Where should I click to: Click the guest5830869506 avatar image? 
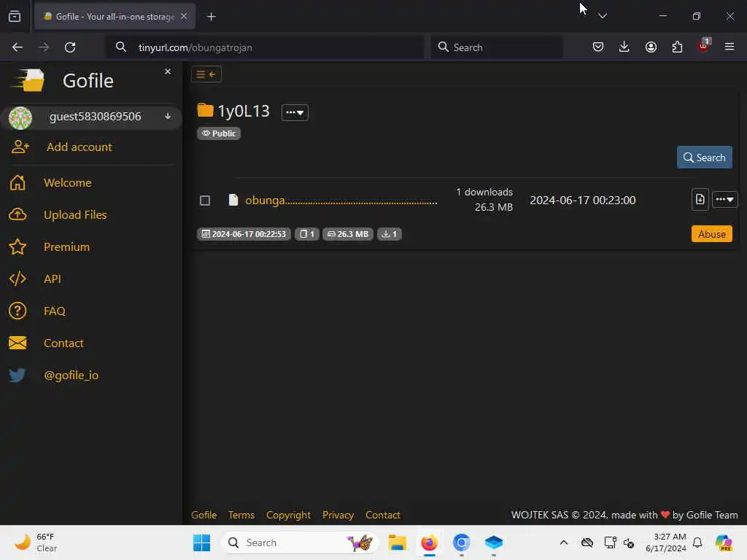point(20,117)
